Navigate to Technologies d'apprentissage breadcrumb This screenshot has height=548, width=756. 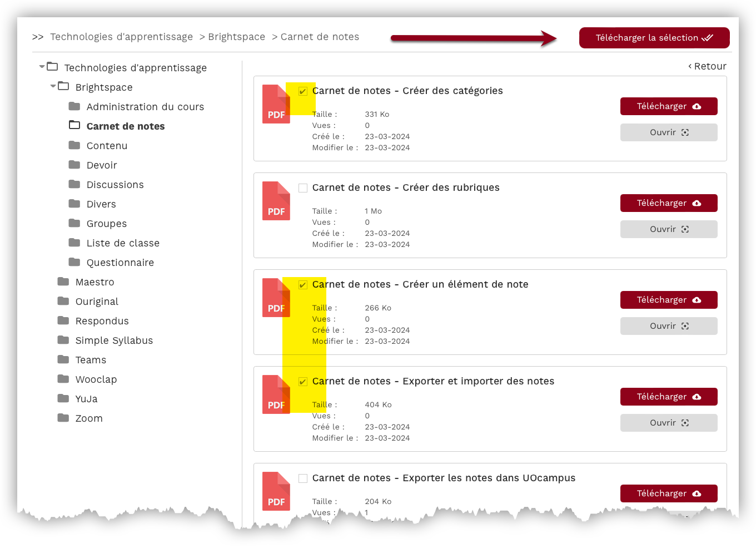pyautogui.click(x=121, y=37)
